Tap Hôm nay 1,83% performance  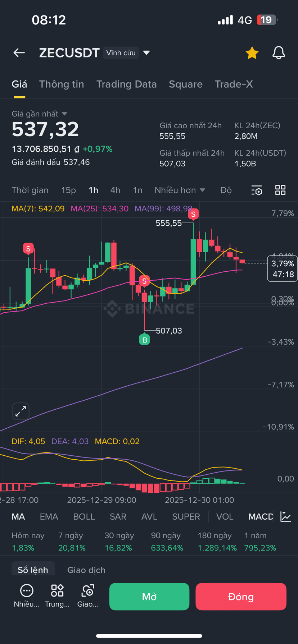(28, 542)
